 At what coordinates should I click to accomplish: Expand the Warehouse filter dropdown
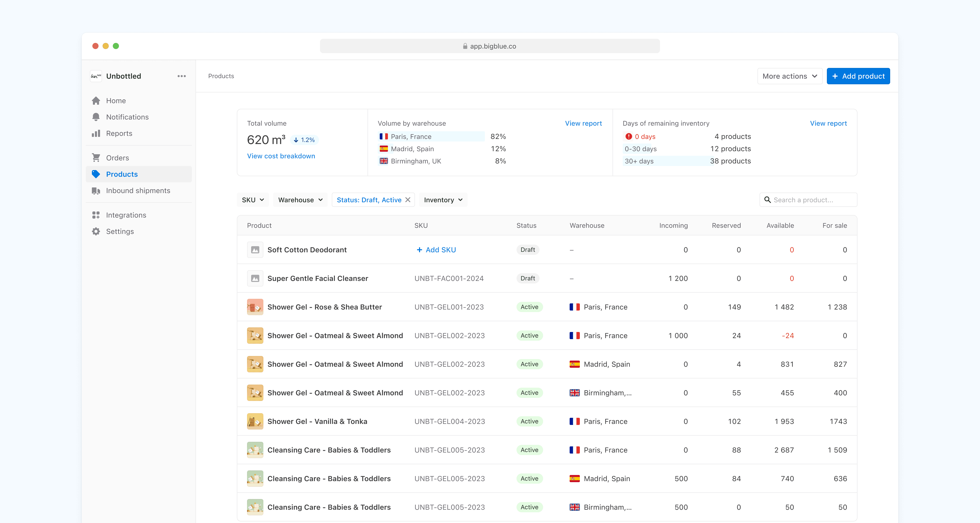[x=300, y=200]
